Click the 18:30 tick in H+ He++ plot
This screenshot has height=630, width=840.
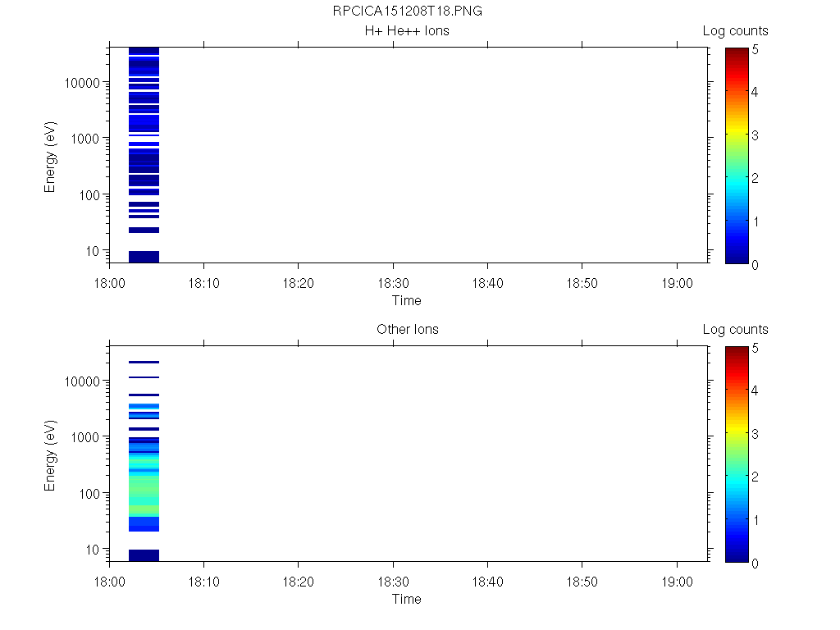click(x=393, y=283)
